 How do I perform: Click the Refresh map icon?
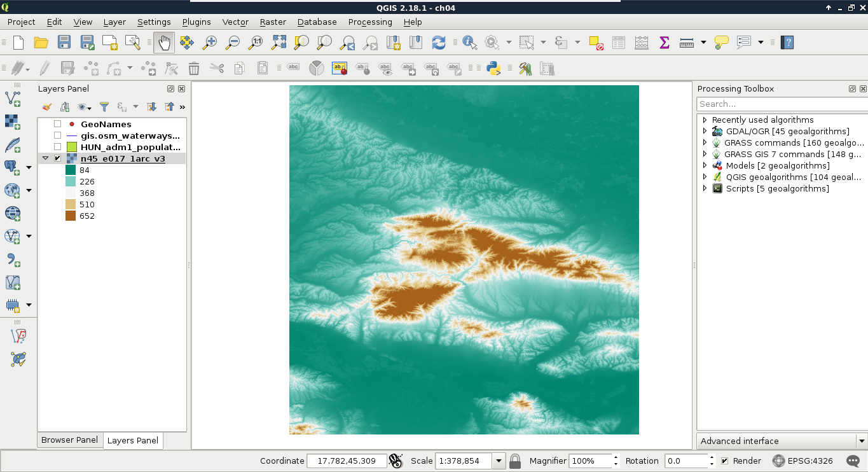click(x=438, y=43)
